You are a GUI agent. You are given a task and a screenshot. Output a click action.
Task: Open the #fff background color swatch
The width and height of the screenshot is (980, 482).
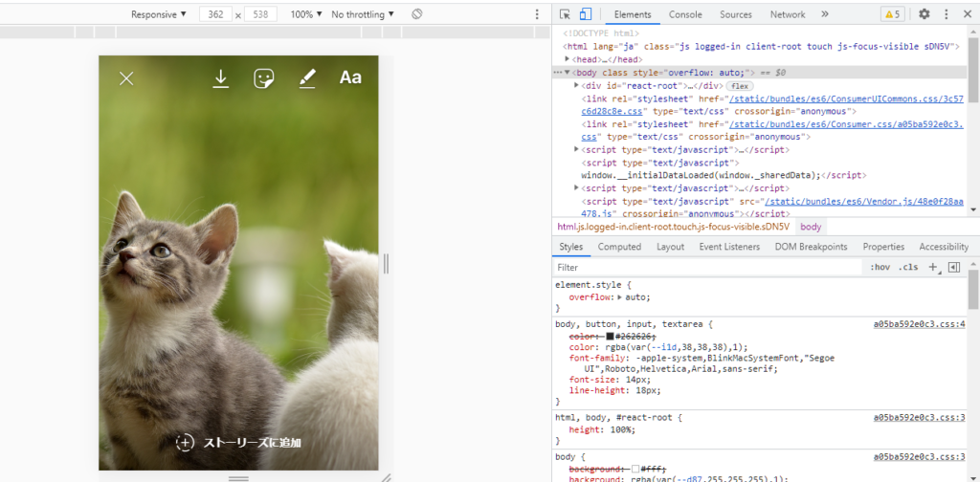635,469
